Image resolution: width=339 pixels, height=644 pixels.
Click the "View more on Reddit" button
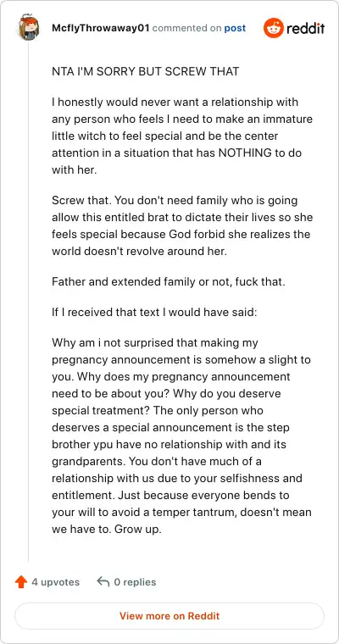click(x=169, y=616)
